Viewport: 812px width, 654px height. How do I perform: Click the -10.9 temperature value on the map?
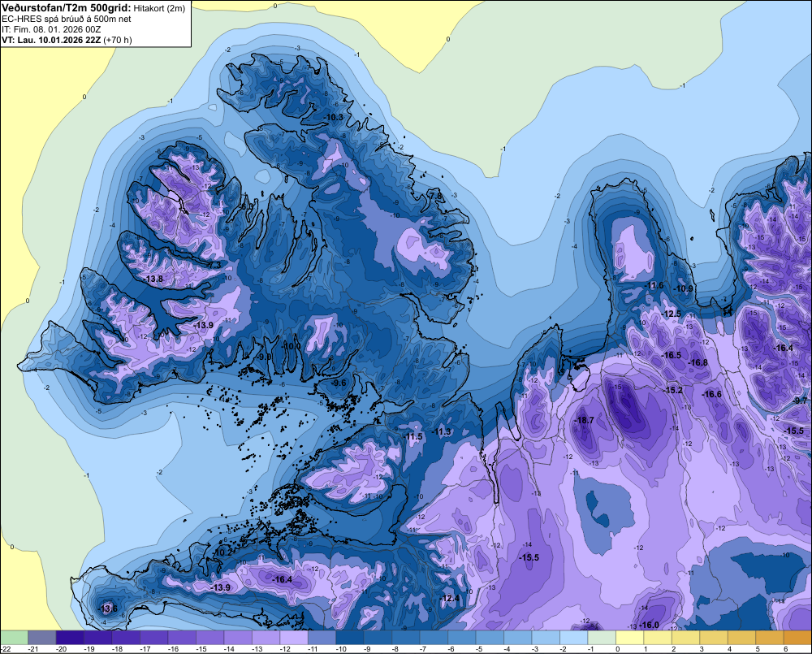click(684, 288)
